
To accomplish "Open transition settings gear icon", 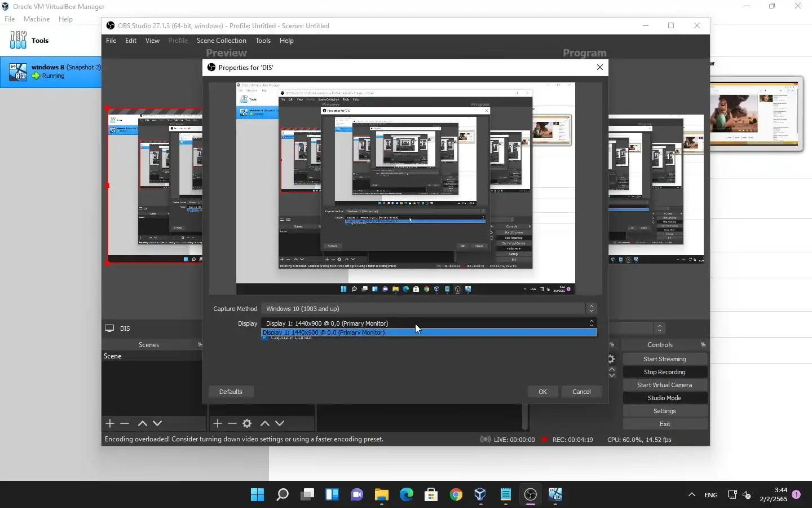I will 611,359.
